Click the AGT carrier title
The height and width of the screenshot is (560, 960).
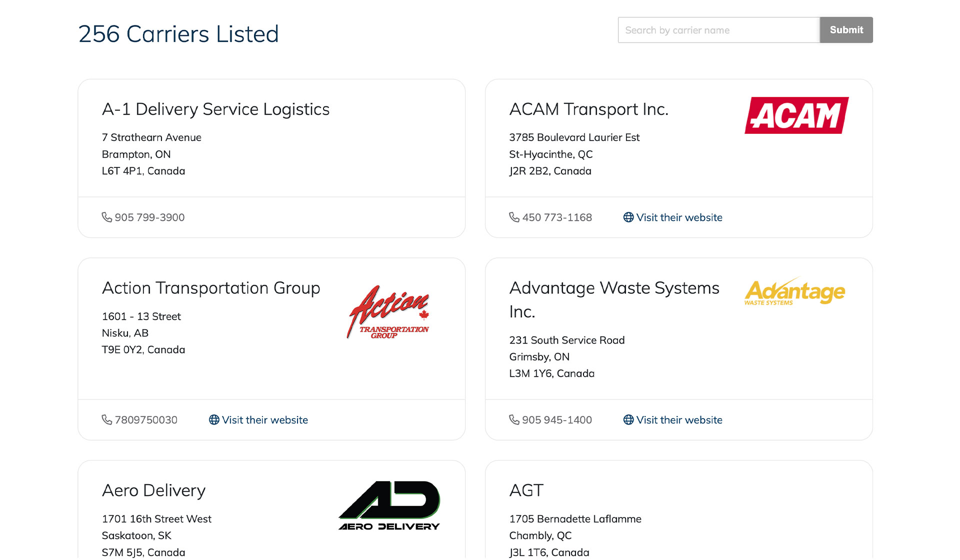tap(526, 491)
